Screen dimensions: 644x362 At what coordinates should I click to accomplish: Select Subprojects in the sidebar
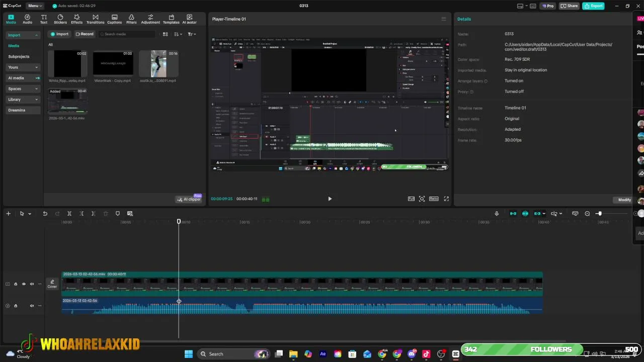(19, 57)
